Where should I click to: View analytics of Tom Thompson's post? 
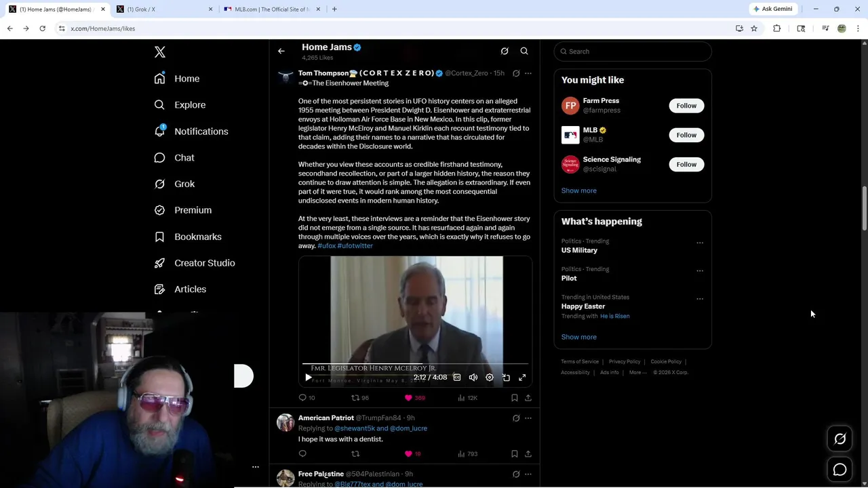(467, 398)
